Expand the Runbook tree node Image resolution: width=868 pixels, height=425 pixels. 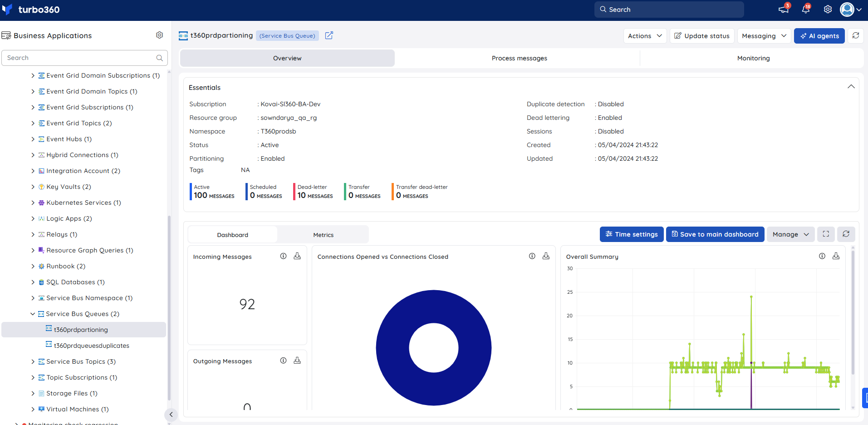pos(33,266)
